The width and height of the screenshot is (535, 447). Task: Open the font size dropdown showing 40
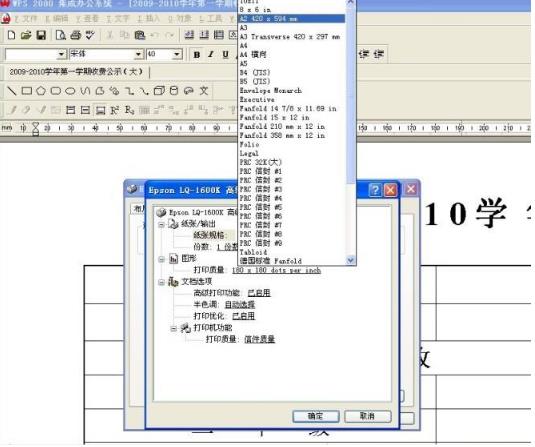176,54
